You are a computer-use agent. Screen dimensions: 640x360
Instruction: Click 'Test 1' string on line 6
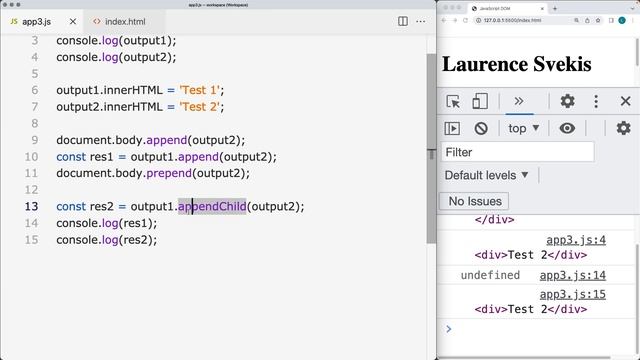coord(200,90)
